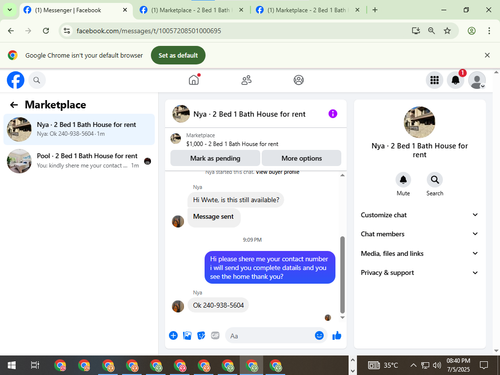
Task: Click the back arrow beside Marketplace
Action: click(x=14, y=105)
